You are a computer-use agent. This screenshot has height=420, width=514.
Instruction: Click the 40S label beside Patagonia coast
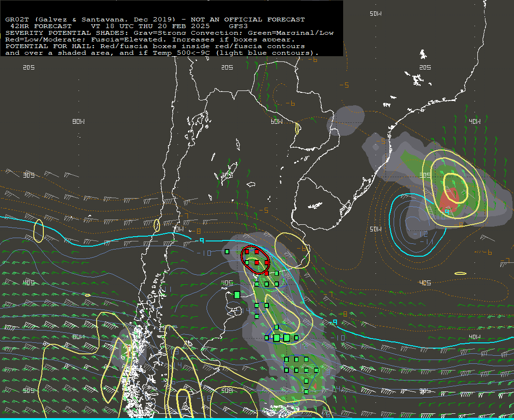(227, 283)
